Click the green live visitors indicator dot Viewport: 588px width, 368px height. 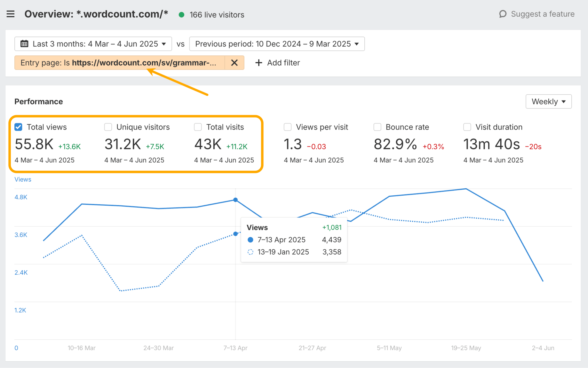(182, 14)
